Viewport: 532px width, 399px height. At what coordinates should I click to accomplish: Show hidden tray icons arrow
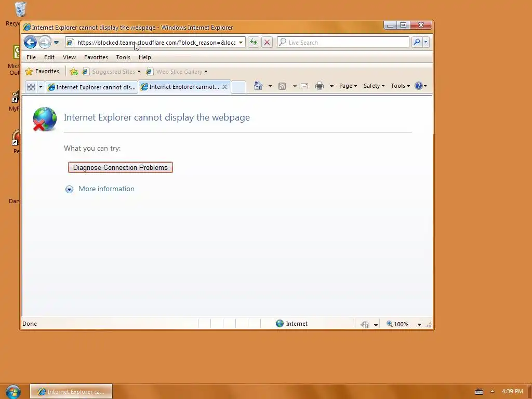493,392
